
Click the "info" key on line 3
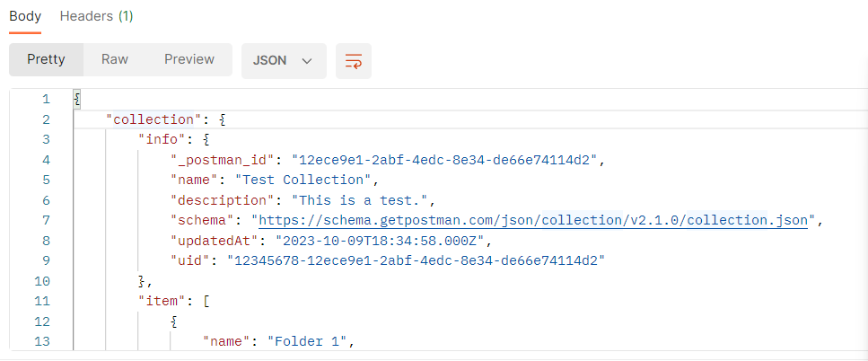[x=163, y=139]
